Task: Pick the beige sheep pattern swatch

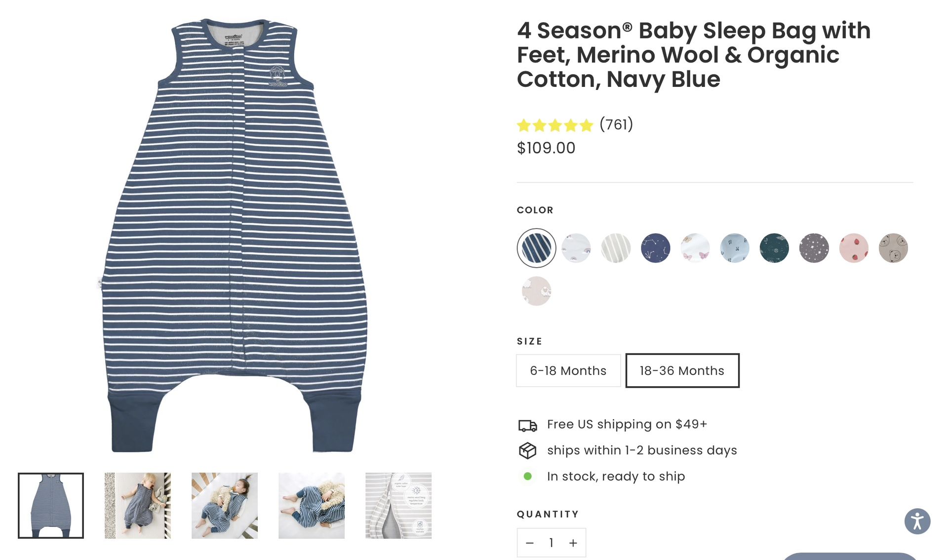Action: (x=536, y=291)
